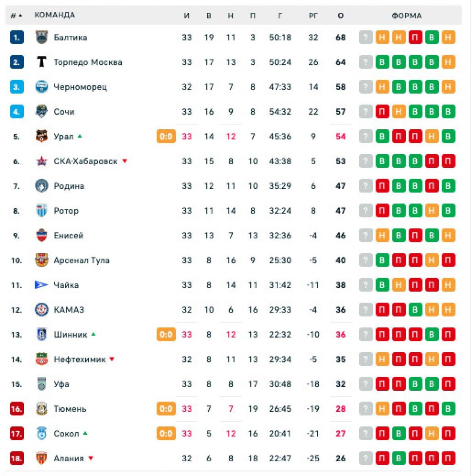The width and height of the screenshot is (471, 476).
Task: Open the СКА-Хабаровск star logo
Action: pos(41,161)
